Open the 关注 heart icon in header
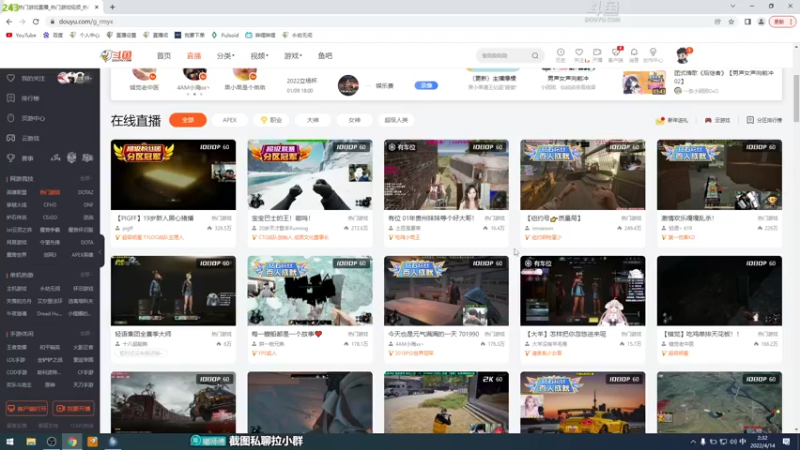The image size is (800, 450). click(x=579, y=55)
